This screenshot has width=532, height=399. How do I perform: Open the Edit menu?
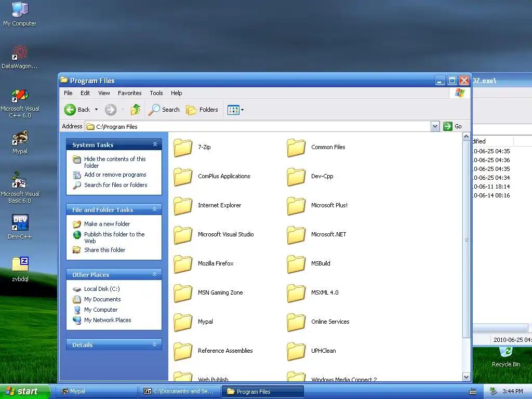tap(85, 93)
